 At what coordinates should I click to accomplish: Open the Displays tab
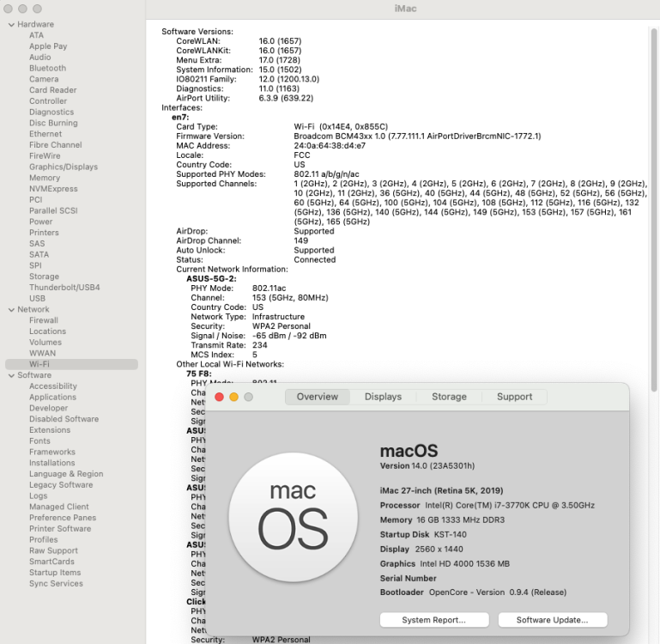[x=383, y=397]
